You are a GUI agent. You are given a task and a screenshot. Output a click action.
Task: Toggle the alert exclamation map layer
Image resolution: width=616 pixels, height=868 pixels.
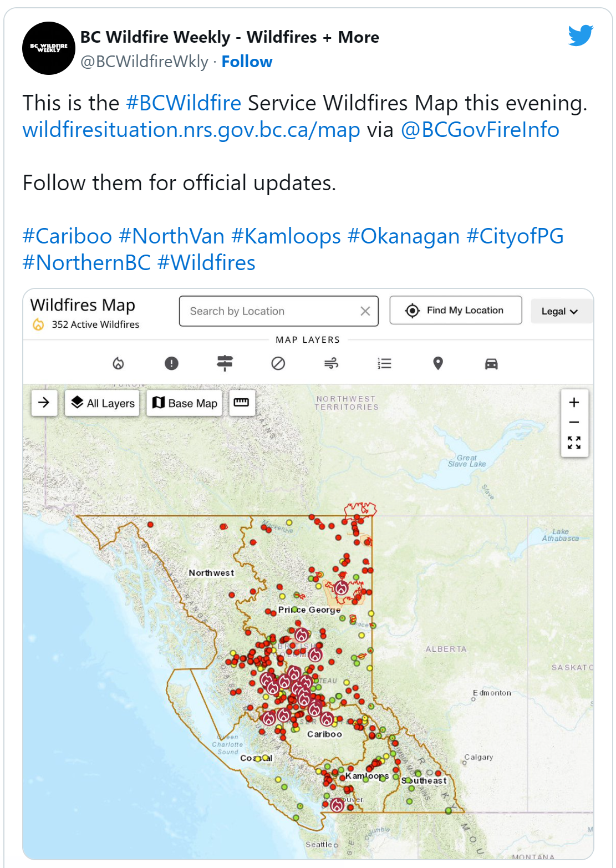tap(171, 363)
